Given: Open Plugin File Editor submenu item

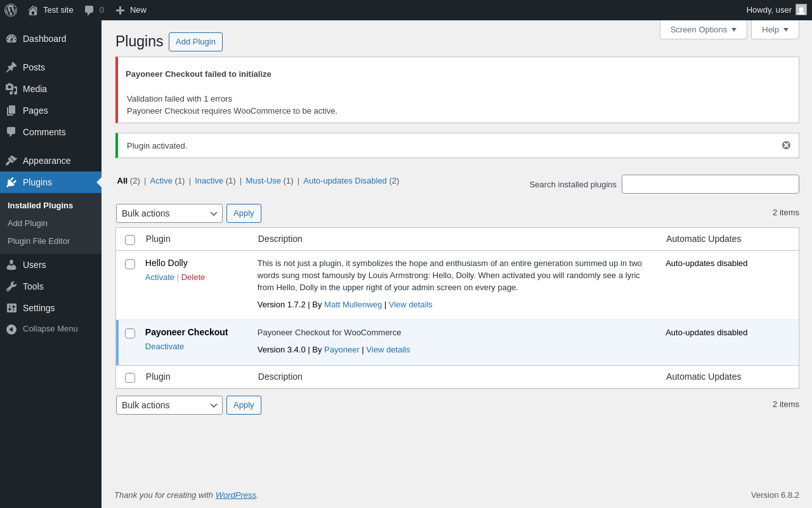Looking at the screenshot, I should tap(39, 241).
